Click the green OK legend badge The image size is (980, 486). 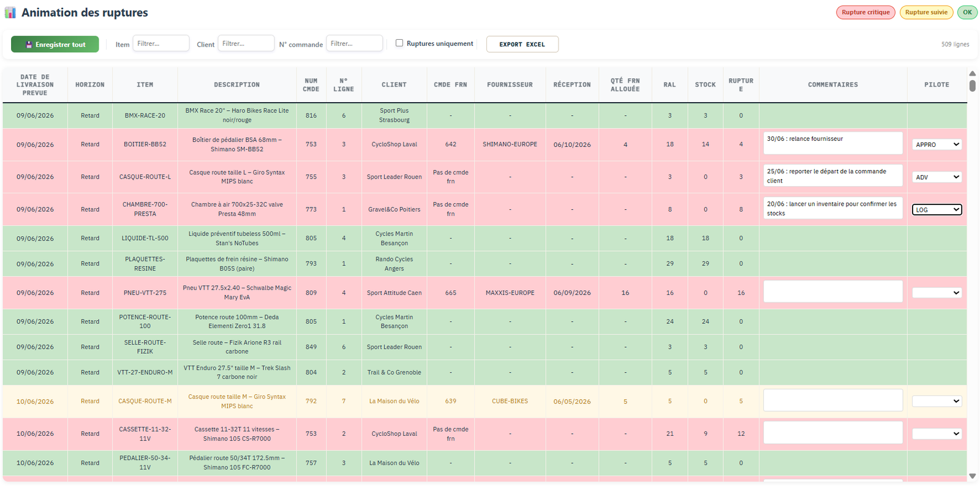967,12
